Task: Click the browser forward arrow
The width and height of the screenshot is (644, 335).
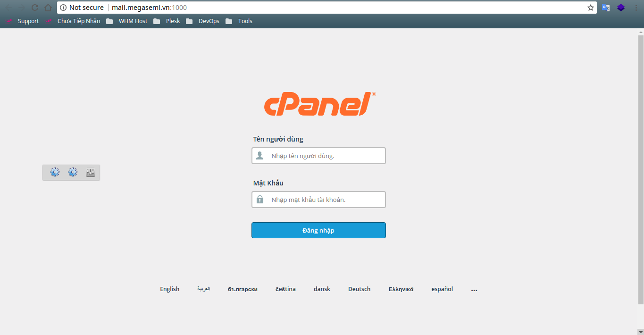Action: click(21, 8)
